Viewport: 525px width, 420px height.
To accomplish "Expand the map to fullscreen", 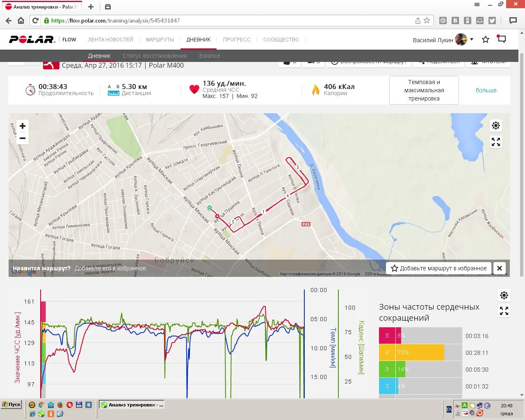I will point(496,142).
